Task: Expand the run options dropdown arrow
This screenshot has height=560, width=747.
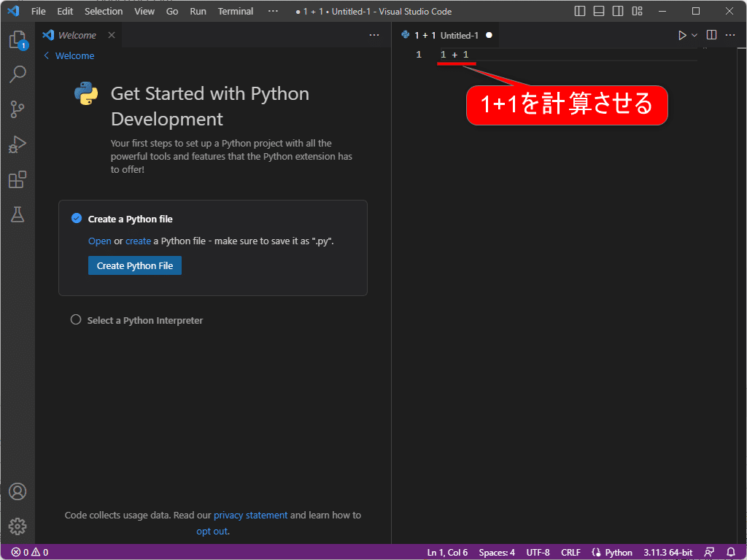Action: click(694, 35)
